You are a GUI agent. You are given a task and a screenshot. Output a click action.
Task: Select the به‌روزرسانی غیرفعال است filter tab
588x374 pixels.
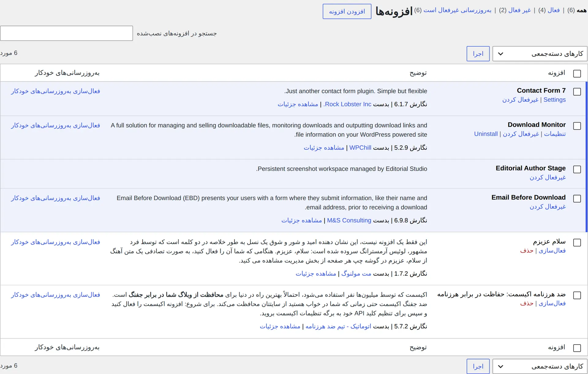coord(453,10)
